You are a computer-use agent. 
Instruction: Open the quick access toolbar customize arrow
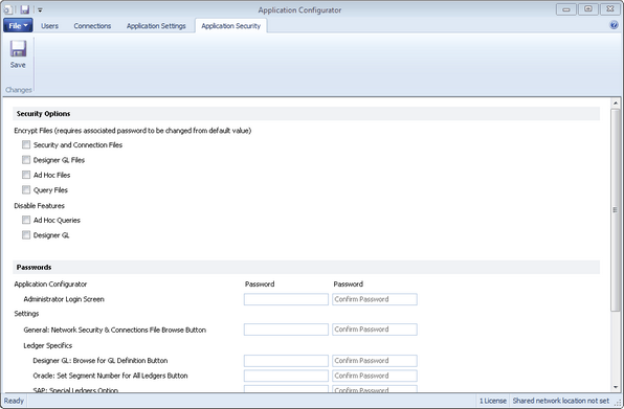click(40, 9)
